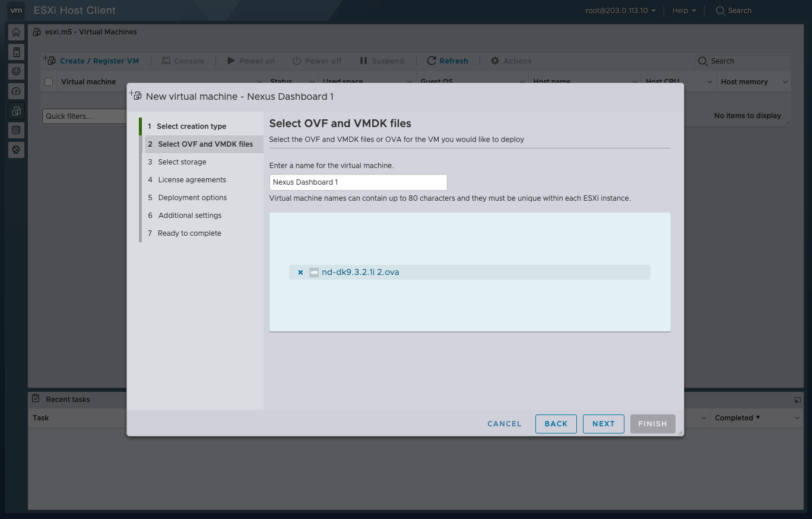Viewport: 812px width, 519px height.
Task: Click the Power on toolbar item
Action: point(251,61)
